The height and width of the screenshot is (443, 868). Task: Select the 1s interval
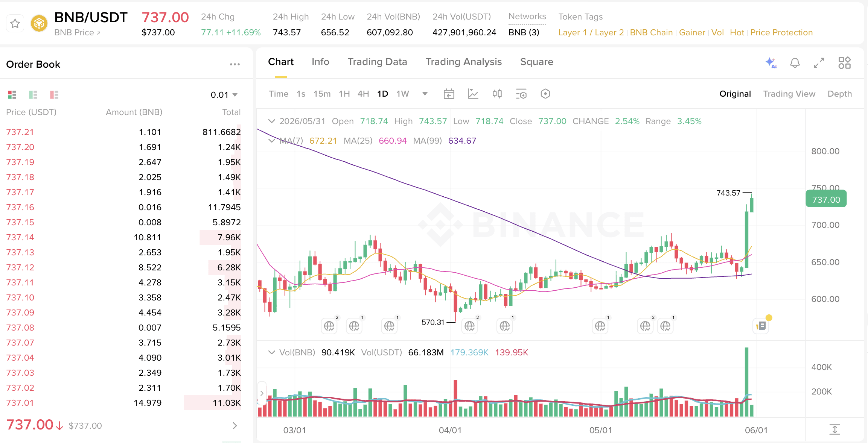[301, 94]
